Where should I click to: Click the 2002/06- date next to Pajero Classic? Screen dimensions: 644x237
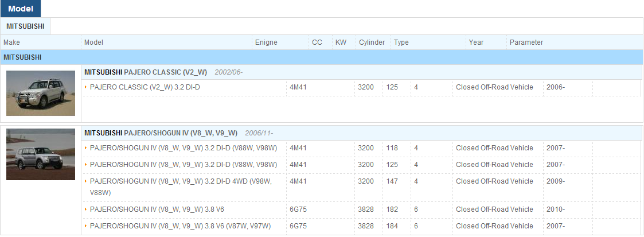(229, 72)
